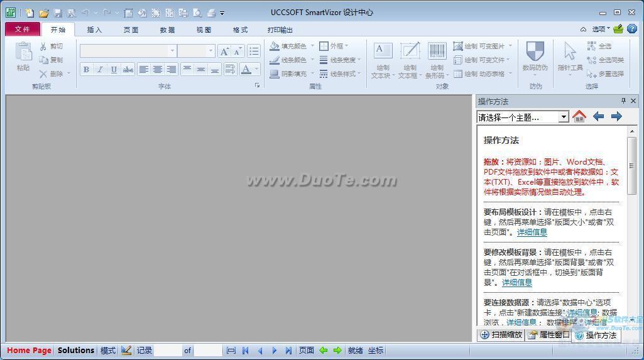
Task: Click Solutions in status bar
Action: click(x=76, y=350)
